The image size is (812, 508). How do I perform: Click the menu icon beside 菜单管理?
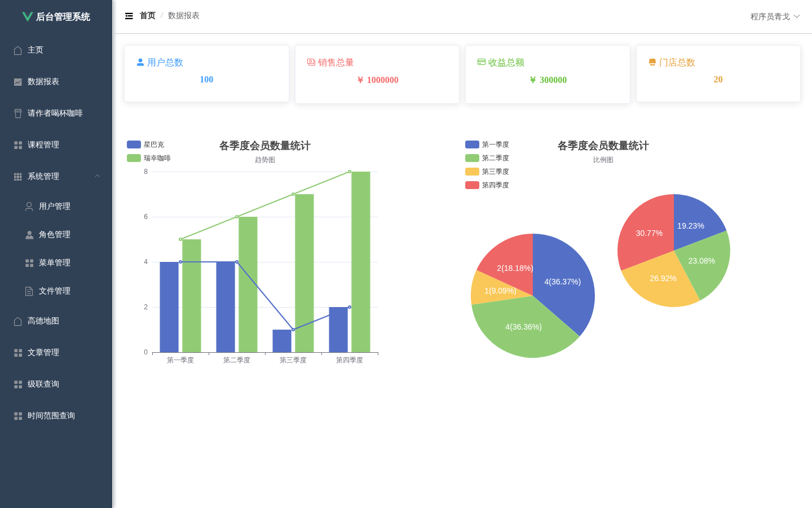(x=29, y=263)
